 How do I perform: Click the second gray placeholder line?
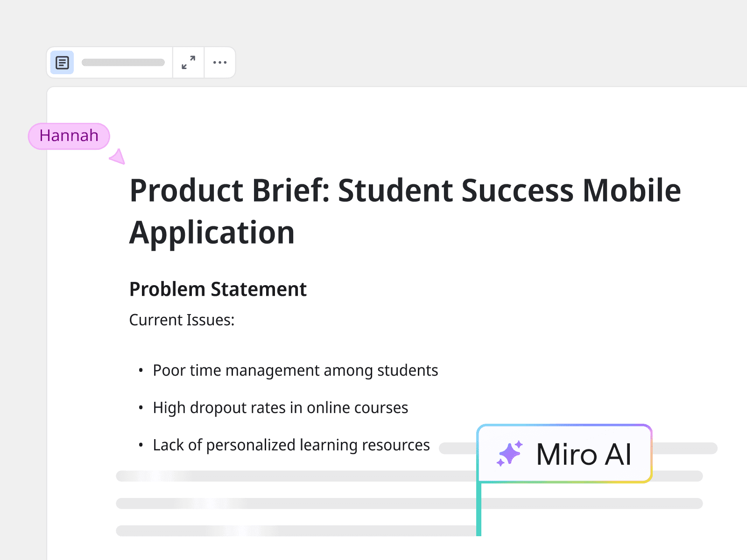pyautogui.click(x=294, y=504)
